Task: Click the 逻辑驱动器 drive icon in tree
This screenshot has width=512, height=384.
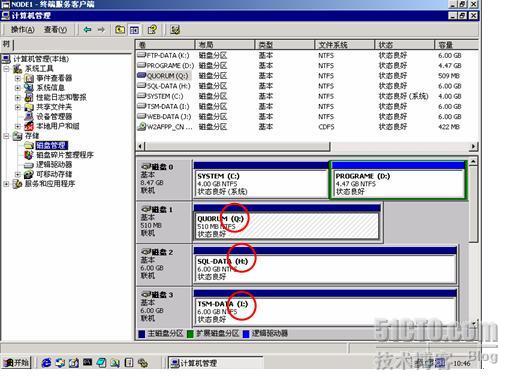Action: pyautogui.click(x=29, y=165)
